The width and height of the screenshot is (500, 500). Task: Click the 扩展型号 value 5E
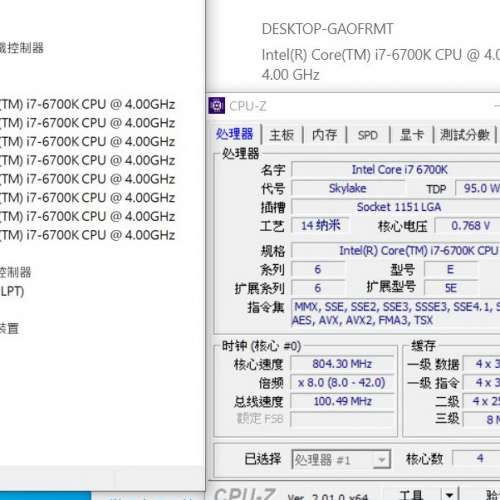[x=451, y=288]
